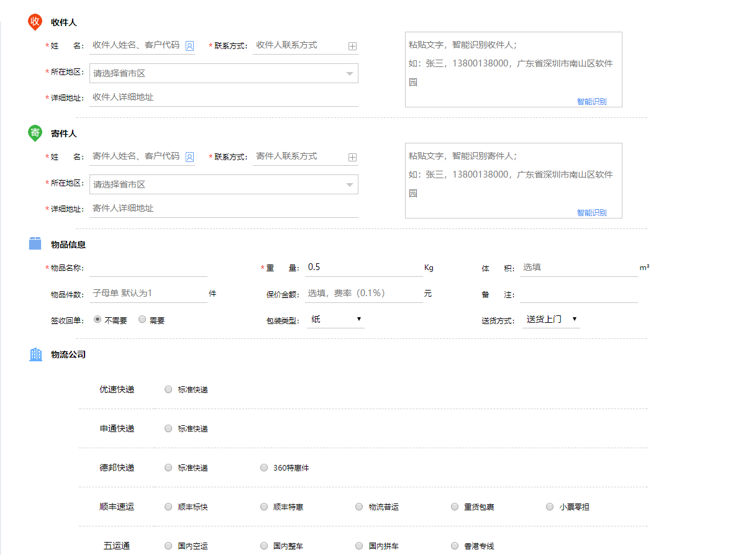This screenshot has height=555, width=756.
Task: Click the blue package icon by 物品信息
Action: click(35, 244)
